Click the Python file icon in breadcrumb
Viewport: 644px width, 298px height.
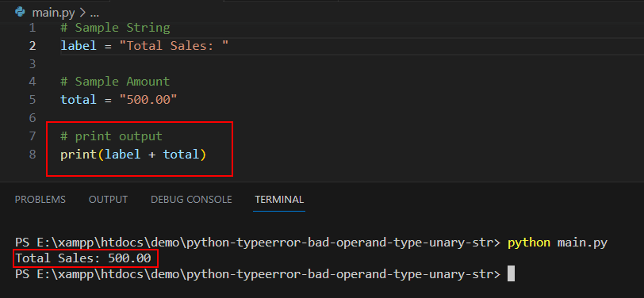20,12
